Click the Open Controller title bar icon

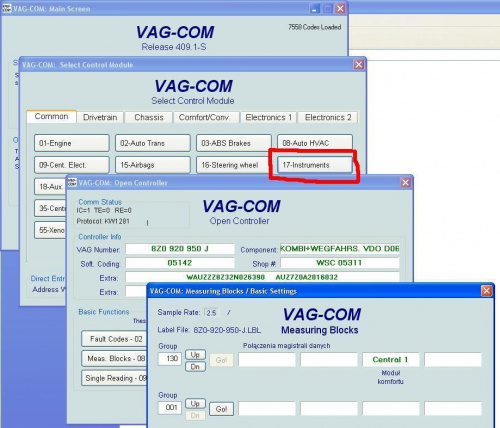point(72,182)
